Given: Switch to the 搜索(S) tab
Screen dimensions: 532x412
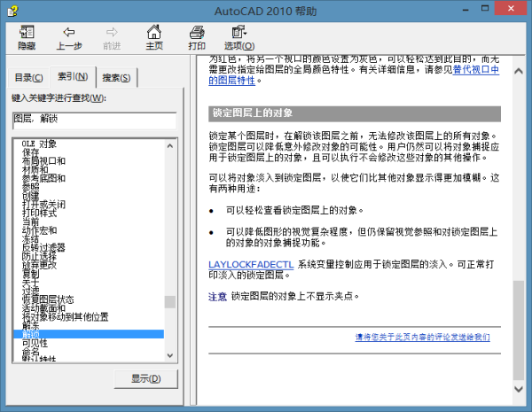Looking at the screenshot, I should pyautogui.click(x=116, y=78).
